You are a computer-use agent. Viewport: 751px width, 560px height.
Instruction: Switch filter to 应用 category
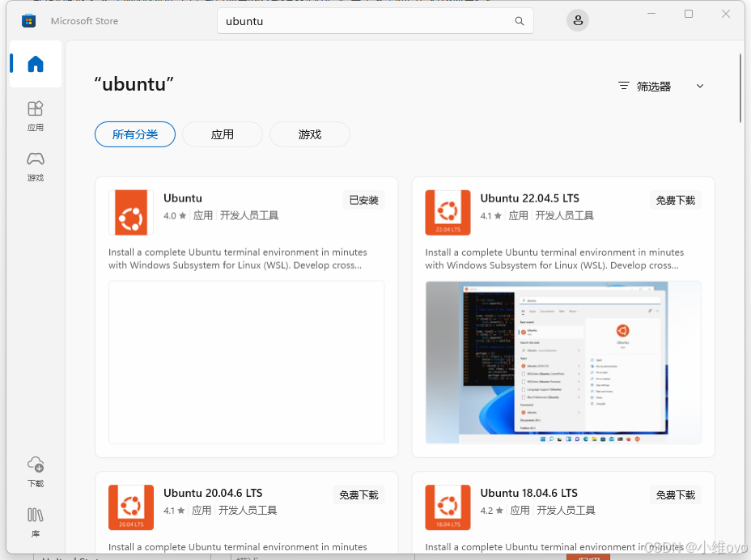pyautogui.click(x=222, y=134)
